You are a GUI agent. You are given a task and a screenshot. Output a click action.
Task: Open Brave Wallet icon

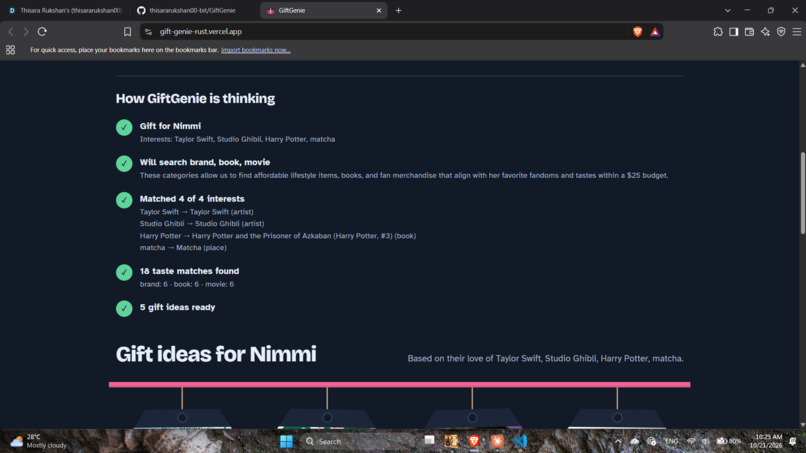point(749,32)
